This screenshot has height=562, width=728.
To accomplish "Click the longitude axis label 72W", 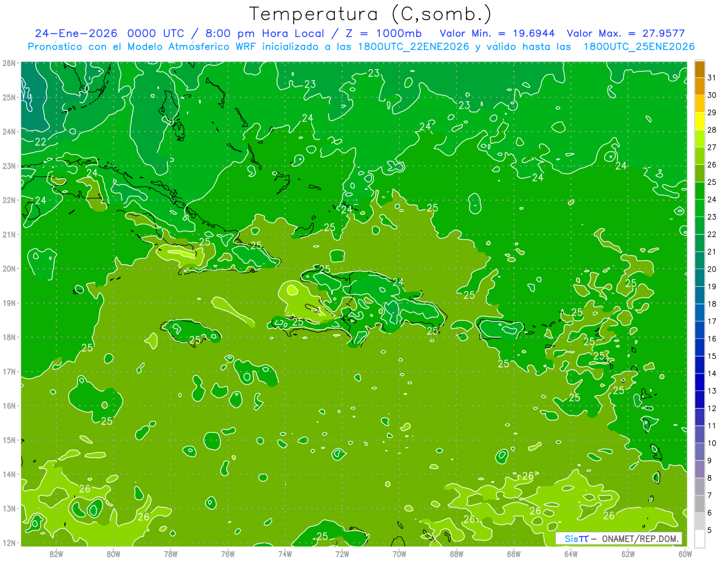I will (x=342, y=554).
